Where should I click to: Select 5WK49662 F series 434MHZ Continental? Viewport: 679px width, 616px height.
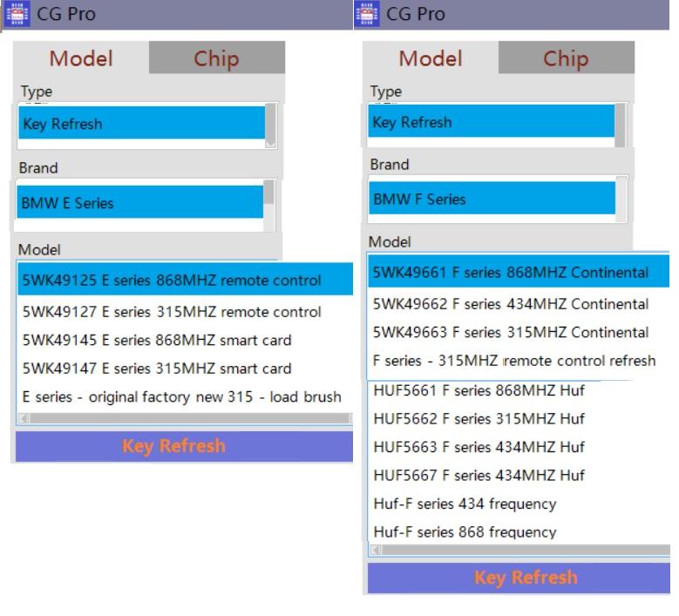click(519, 303)
